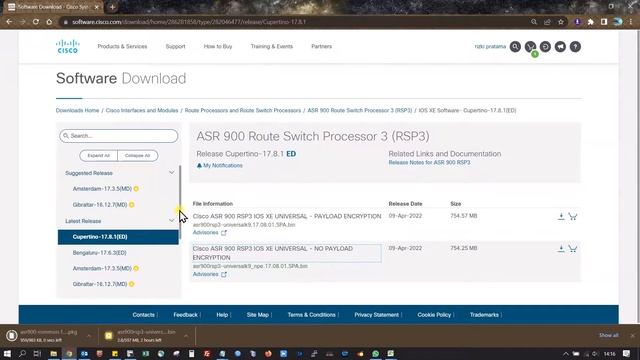This screenshot has height=360, width=640.
Task: Open the shopping cart icon with the green badge
Action: [x=530, y=47]
